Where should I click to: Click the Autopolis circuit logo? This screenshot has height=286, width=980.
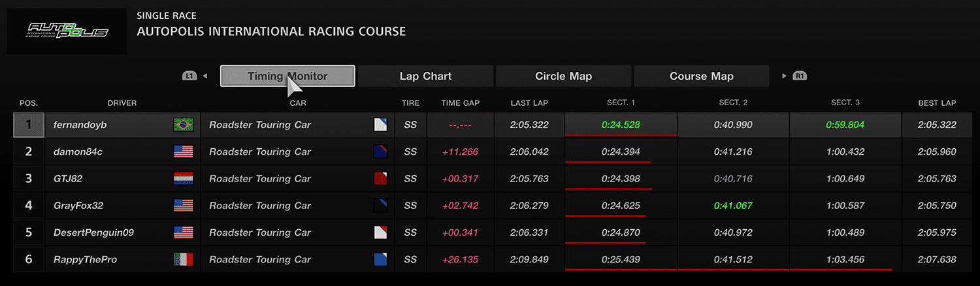point(67,31)
